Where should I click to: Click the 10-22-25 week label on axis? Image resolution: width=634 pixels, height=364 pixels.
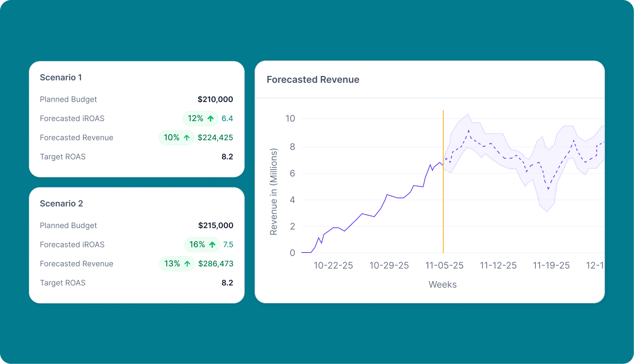click(x=333, y=266)
